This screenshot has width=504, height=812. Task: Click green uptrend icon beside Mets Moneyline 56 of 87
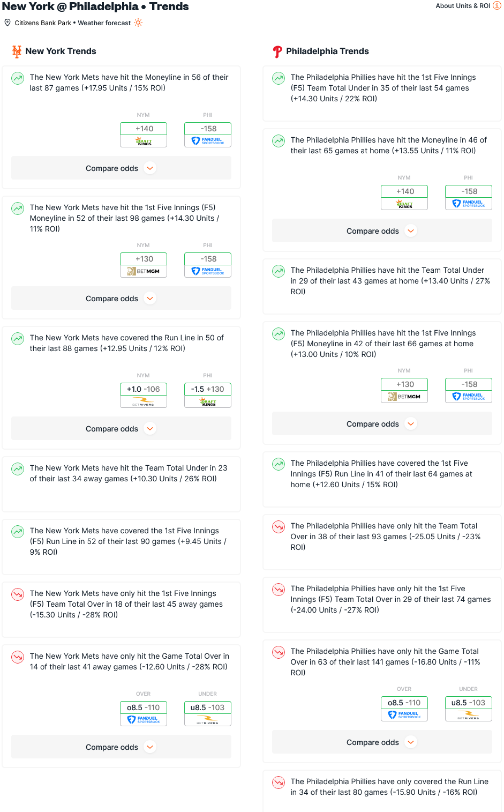(18, 78)
